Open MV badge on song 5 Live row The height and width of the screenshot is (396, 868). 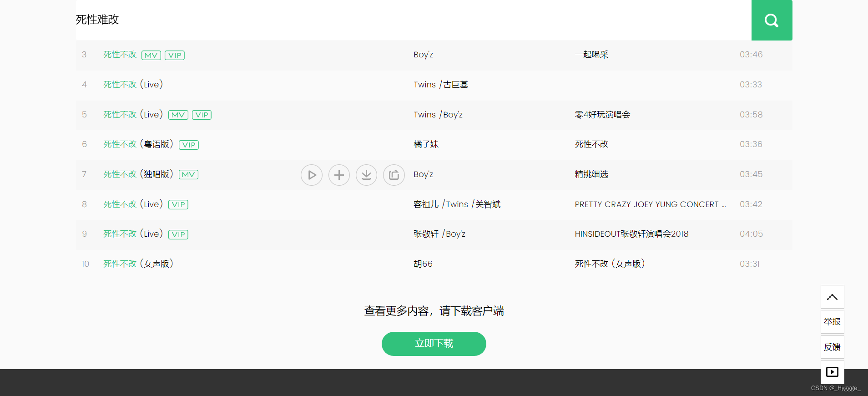(x=178, y=115)
